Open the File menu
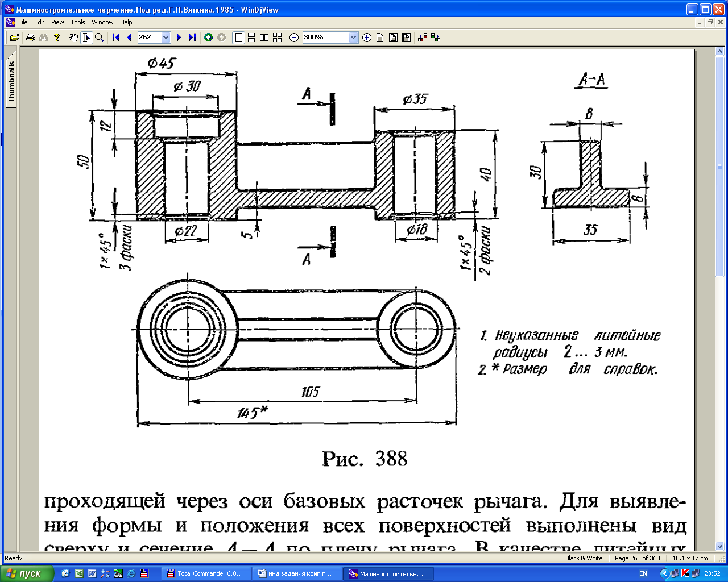 click(23, 22)
